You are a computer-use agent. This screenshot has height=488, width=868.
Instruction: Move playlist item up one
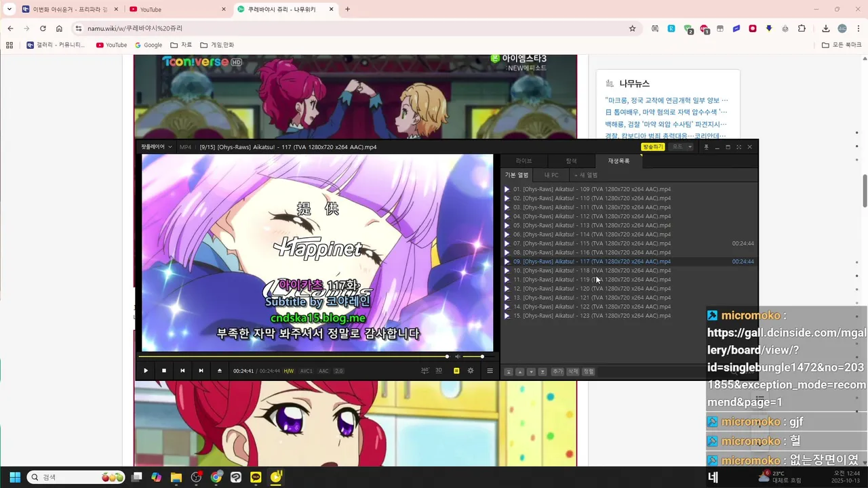tap(520, 372)
